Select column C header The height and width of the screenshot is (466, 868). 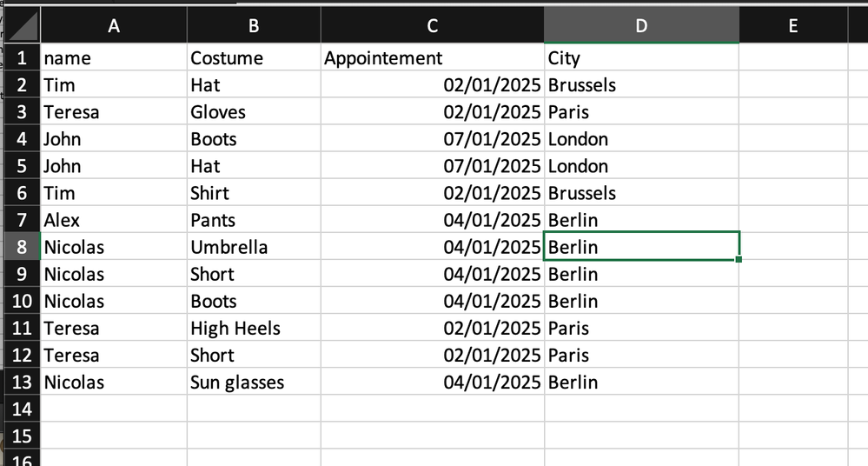pos(432,26)
